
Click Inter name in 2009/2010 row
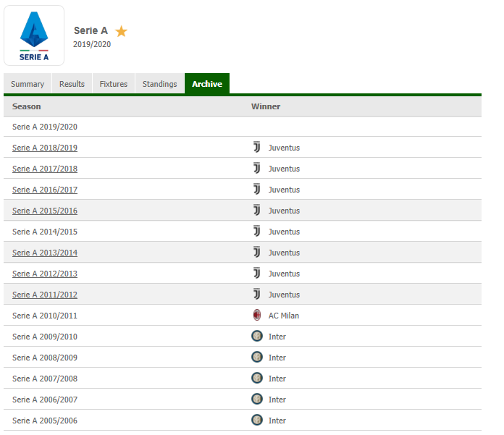pyautogui.click(x=277, y=337)
